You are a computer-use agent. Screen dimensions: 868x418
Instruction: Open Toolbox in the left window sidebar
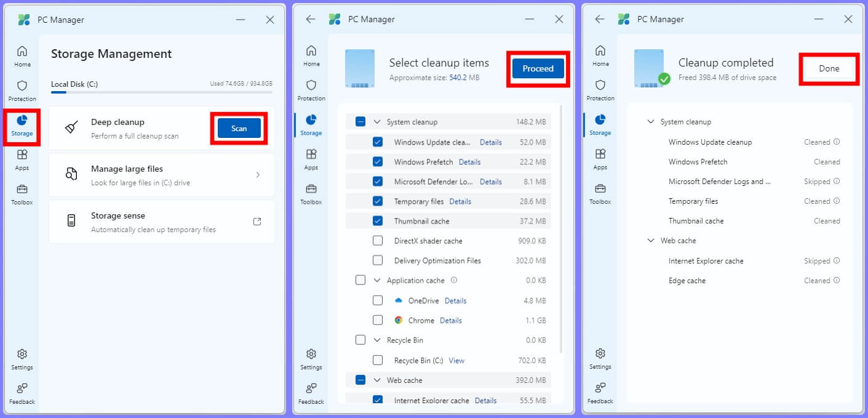[x=22, y=194]
